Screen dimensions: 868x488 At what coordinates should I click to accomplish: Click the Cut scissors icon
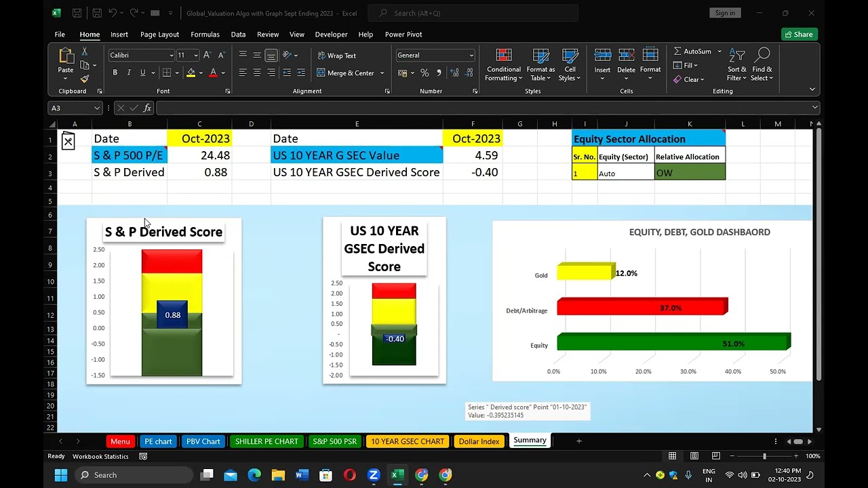(x=85, y=52)
